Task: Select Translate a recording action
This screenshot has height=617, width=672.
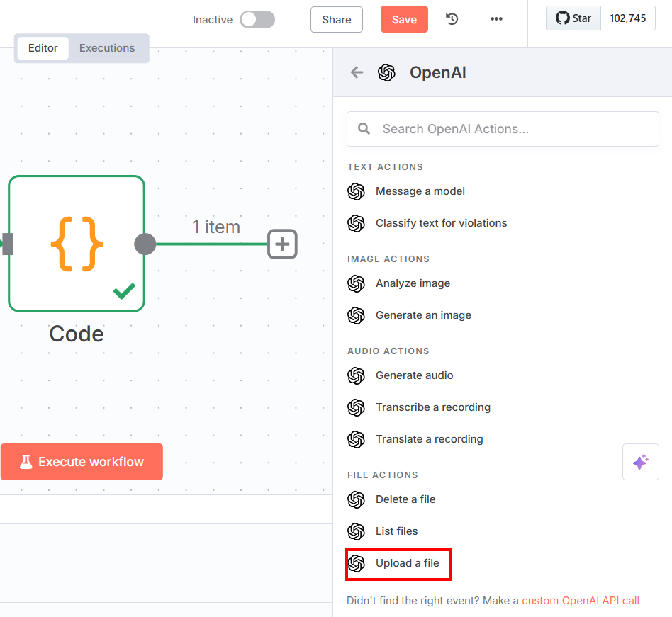Action: point(429,439)
